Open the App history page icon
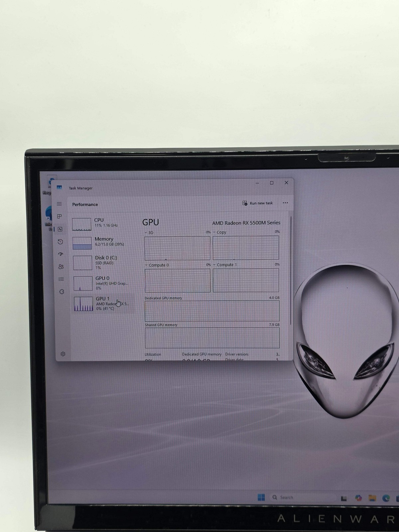The width and height of the screenshot is (399, 532). (x=60, y=242)
